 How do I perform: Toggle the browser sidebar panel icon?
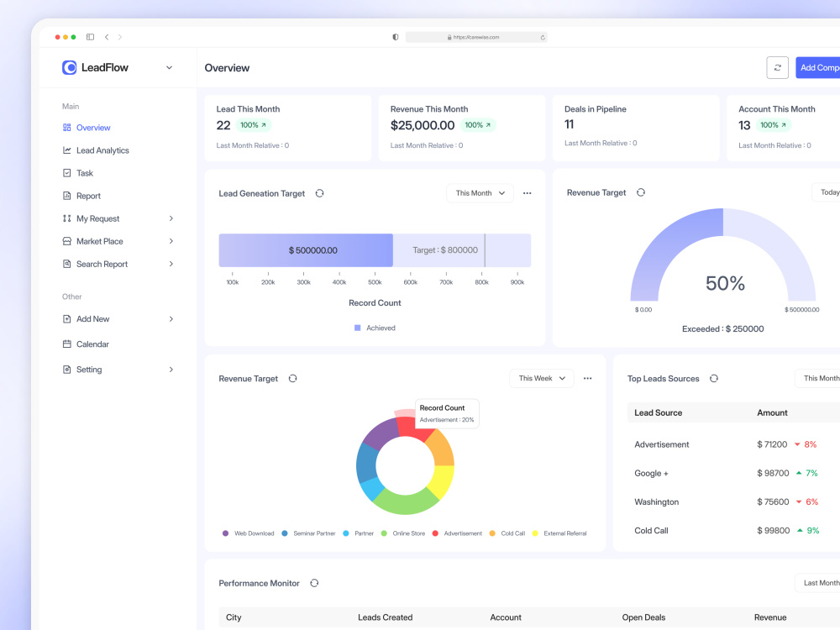click(91, 37)
